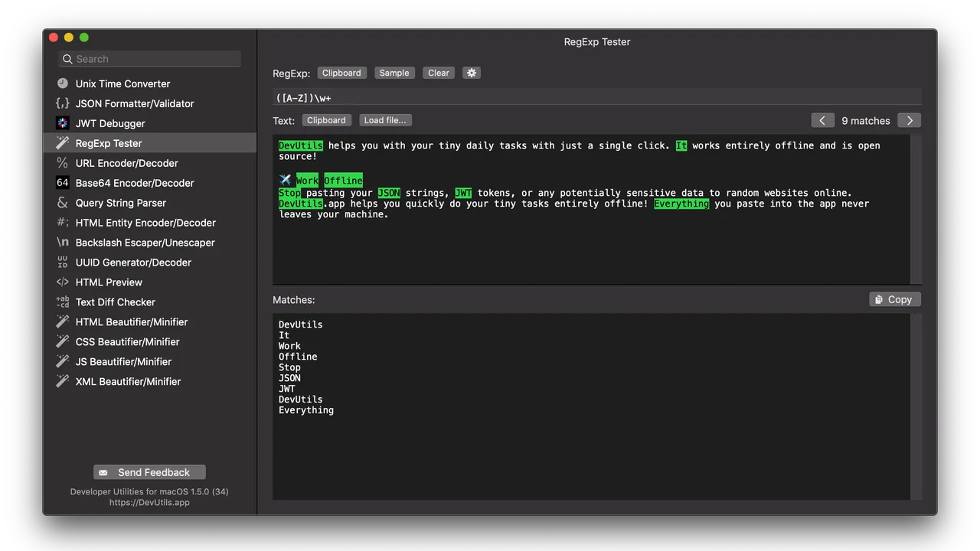The height and width of the screenshot is (551, 980).
Task: Open UUID Generator/Decoder tool
Action: (x=149, y=262)
